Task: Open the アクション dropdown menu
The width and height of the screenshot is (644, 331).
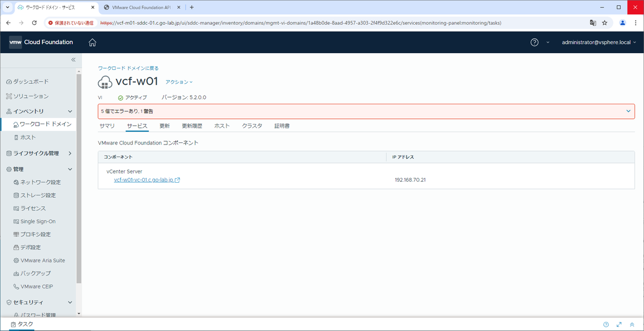Action: click(179, 82)
